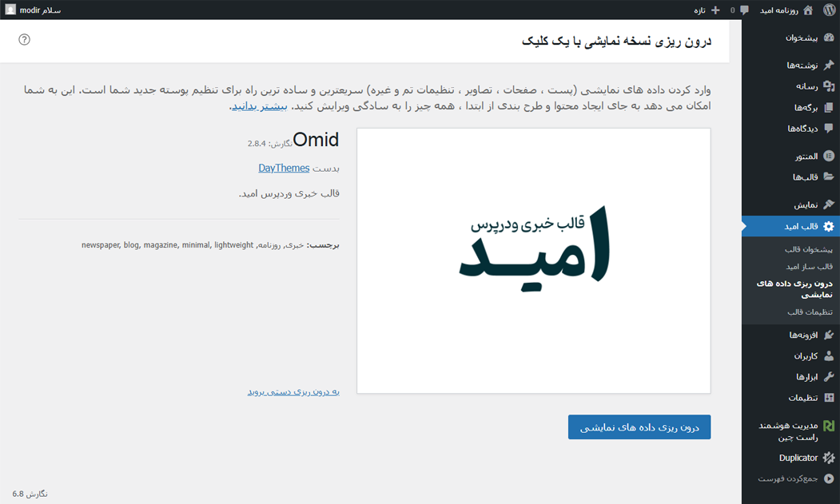This screenshot has width=840, height=504.
Task: Open the سلام modir account menu
Action: point(34,10)
